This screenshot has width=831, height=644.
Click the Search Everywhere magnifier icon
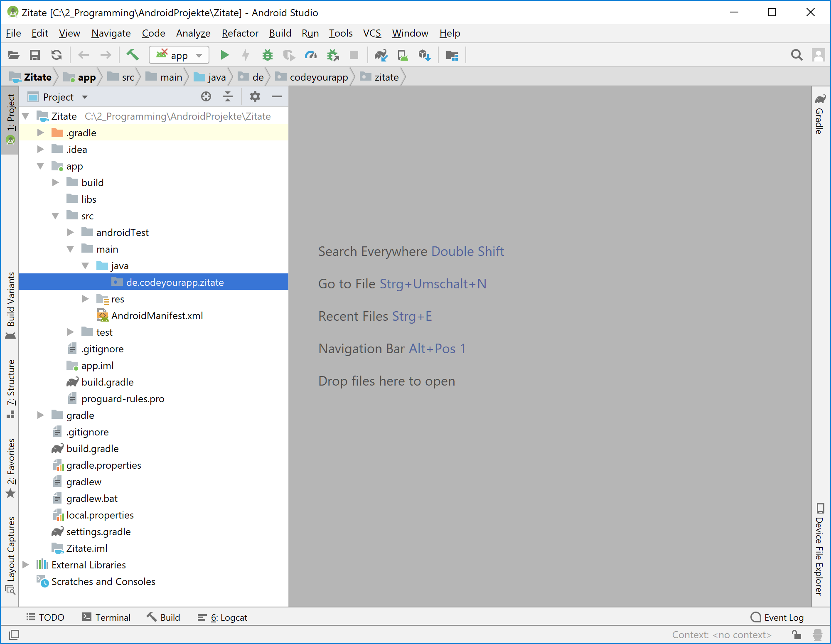point(797,55)
